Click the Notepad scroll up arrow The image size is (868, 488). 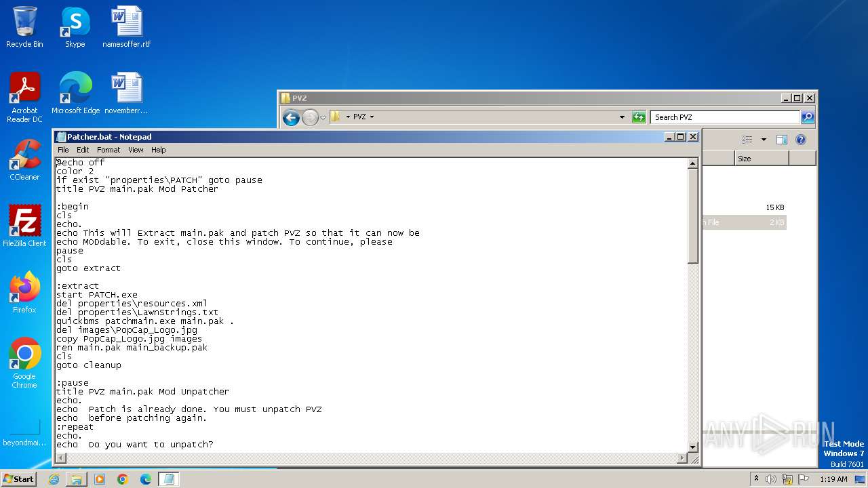click(692, 163)
